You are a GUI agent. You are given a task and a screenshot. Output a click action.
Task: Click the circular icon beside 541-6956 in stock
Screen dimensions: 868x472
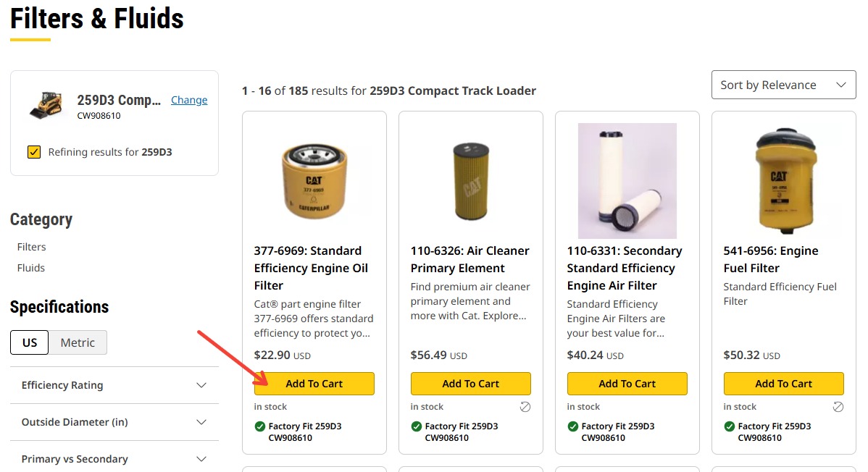pos(838,408)
